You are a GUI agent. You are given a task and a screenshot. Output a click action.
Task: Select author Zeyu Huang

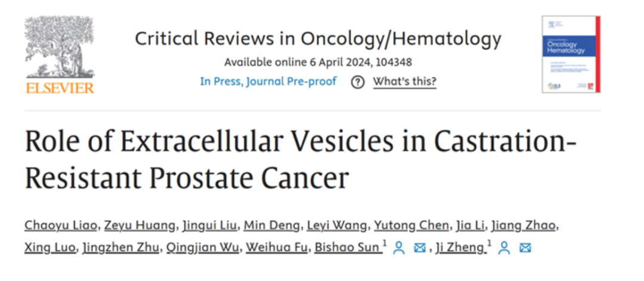tap(139, 226)
